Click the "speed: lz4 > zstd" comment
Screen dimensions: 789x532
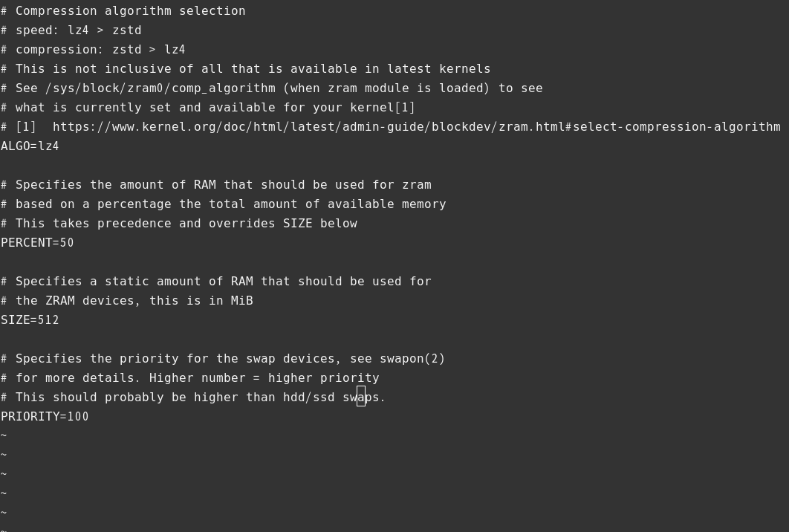coord(78,30)
